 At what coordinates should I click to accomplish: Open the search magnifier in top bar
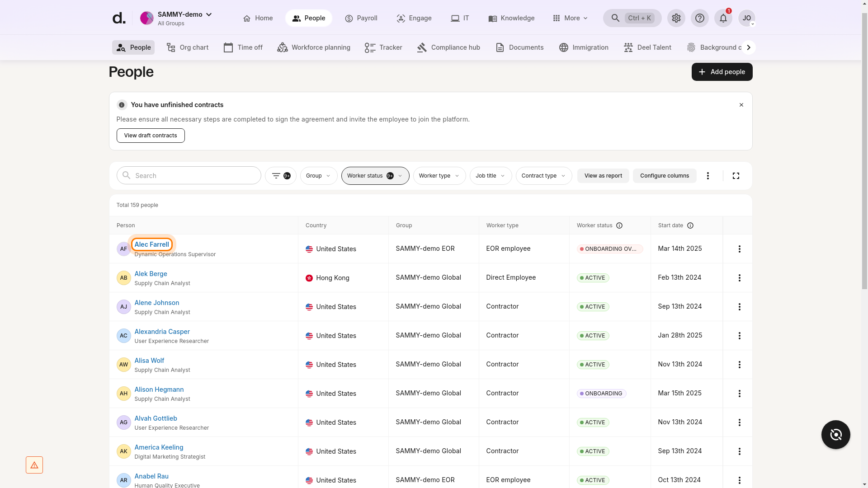615,18
